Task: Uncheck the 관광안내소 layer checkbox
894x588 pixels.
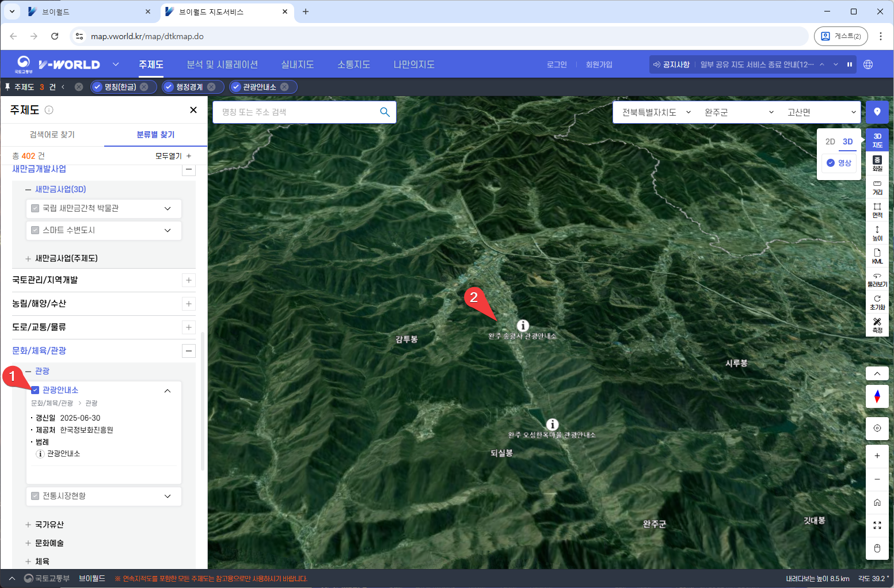Action: pos(35,390)
